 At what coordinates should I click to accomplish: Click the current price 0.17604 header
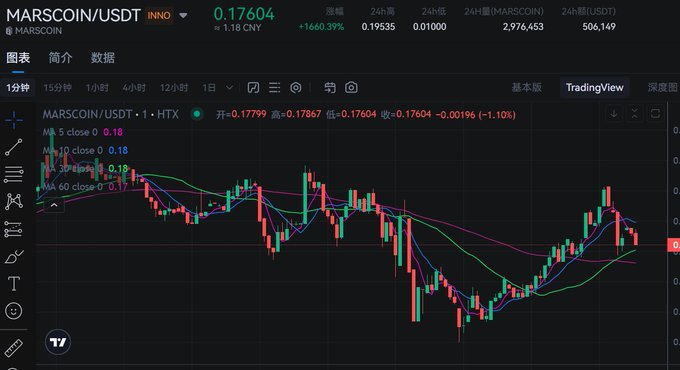coord(244,14)
